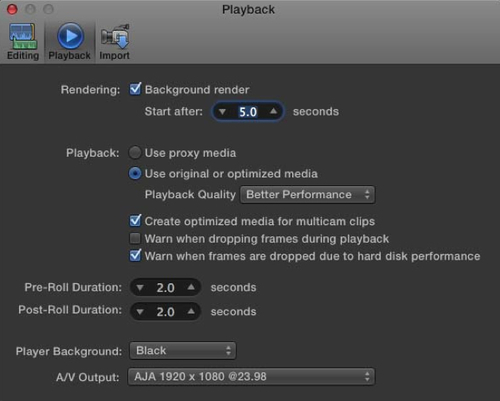Viewport: 500px width, 401px height.
Task: Increase Pre-Roll Duration with up arrow
Action: [191, 287]
